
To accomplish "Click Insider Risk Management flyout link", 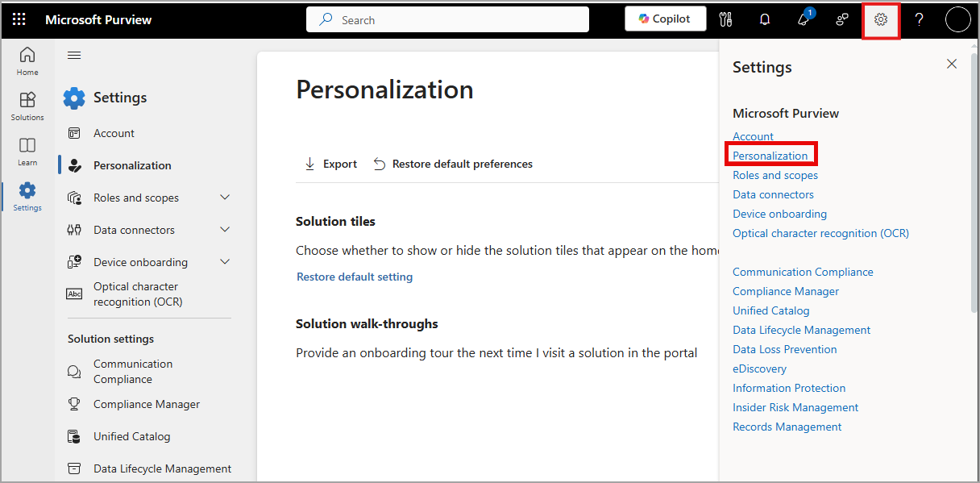I will pyautogui.click(x=795, y=407).
